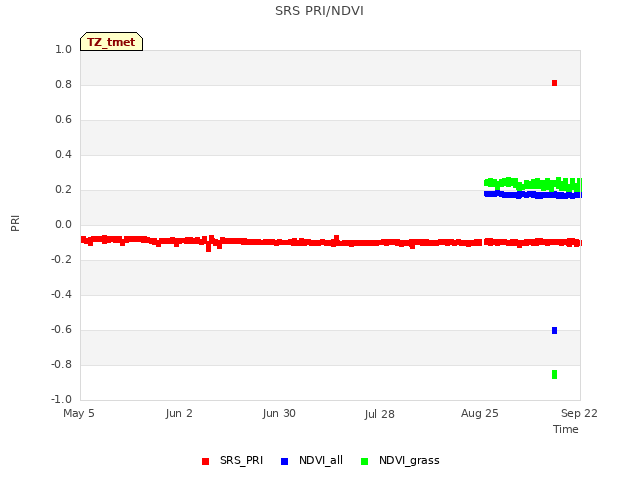
Task: Click the TZ_tmet label box
Action: (x=111, y=42)
